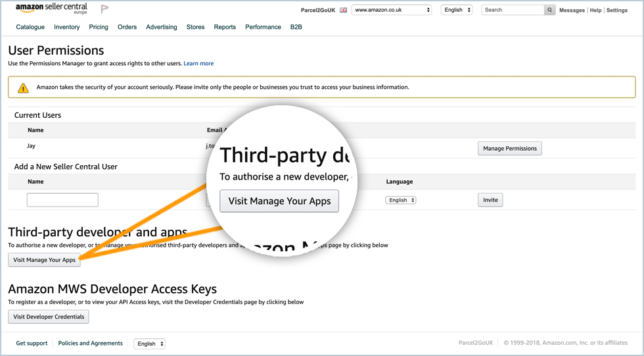Click the UK flag icon near Parcel2GoUK
644x356 pixels.
pyautogui.click(x=343, y=11)
